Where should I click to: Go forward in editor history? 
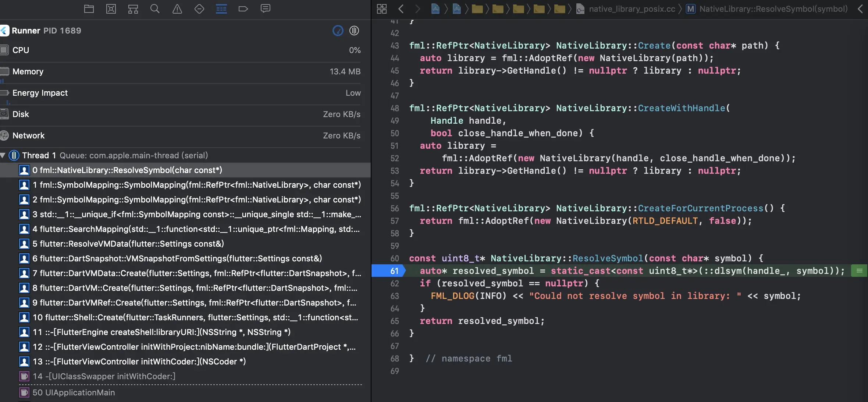(417, 9)
